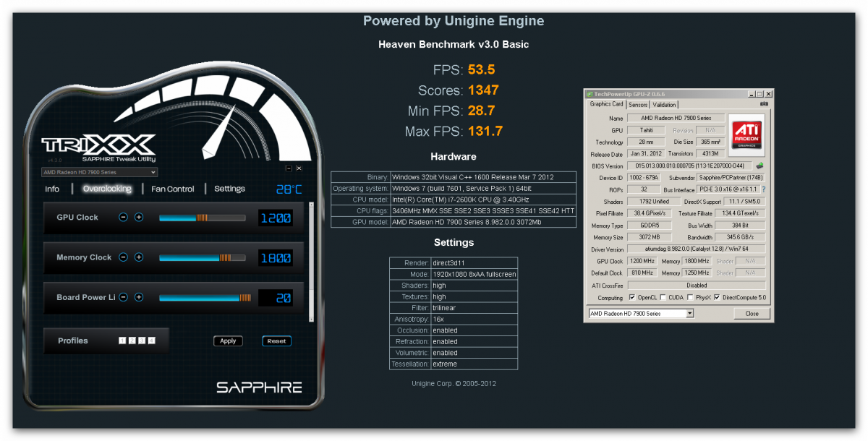Viewport: 868px width, 441px height.
Task: Click the TRIXX temperature readout 28°C
Action: click(289, 189)
